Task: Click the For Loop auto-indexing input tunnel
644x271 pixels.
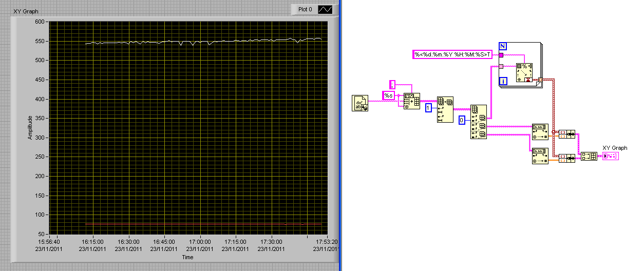Action: 501,67
